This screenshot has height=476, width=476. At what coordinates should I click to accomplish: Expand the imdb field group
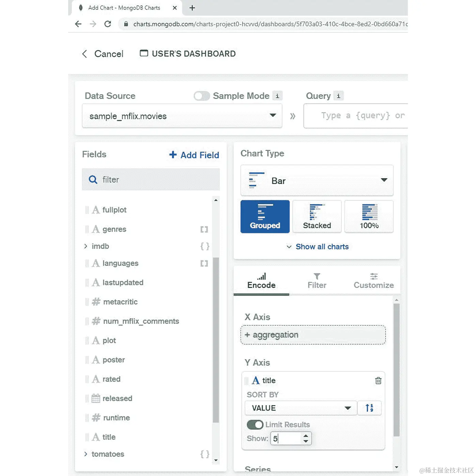click(x=86, y=246)
